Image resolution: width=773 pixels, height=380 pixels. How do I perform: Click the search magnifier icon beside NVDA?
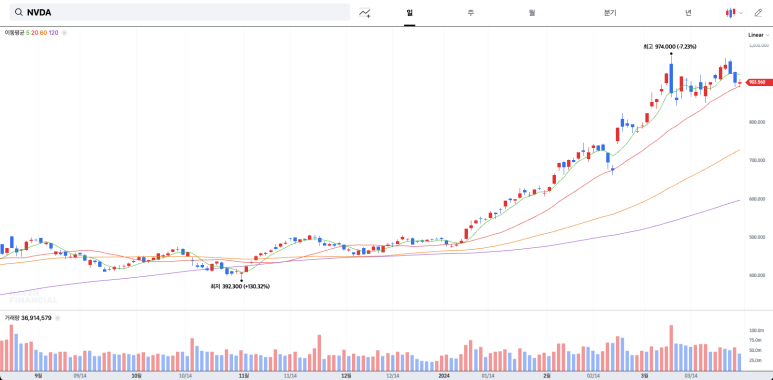point(18,12)
